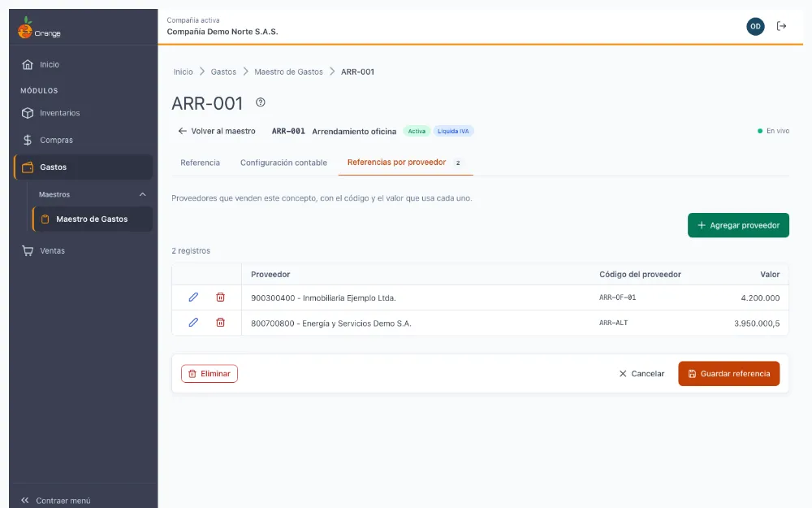Screen dimensions: 812x508
Task: Edit the Energía y Servicios Demo row
Action: pyautogui.click(x=193, y=323)
